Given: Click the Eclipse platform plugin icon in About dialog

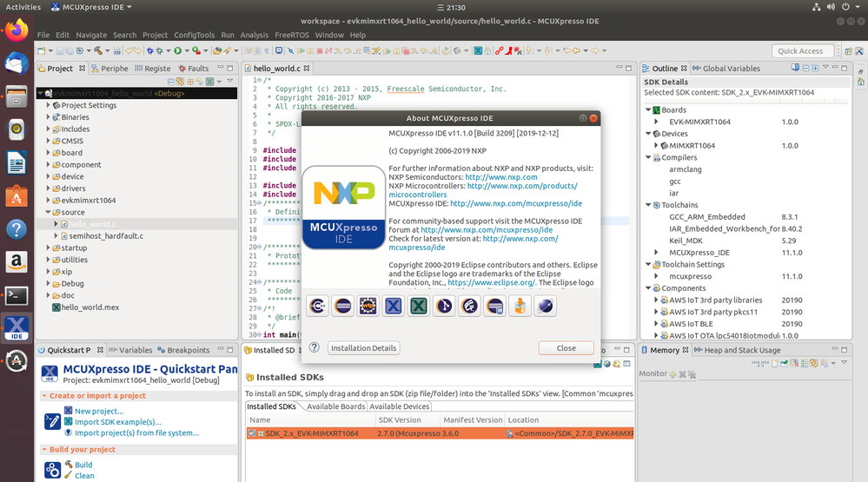Looking at the screenshot, I should pyautogui.click(x=342, y=306).
